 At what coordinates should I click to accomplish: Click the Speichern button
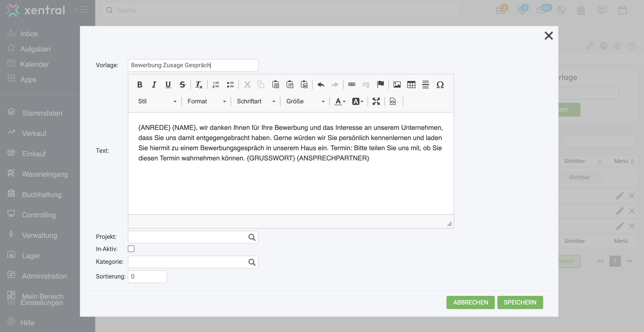[x=520, y=302]
